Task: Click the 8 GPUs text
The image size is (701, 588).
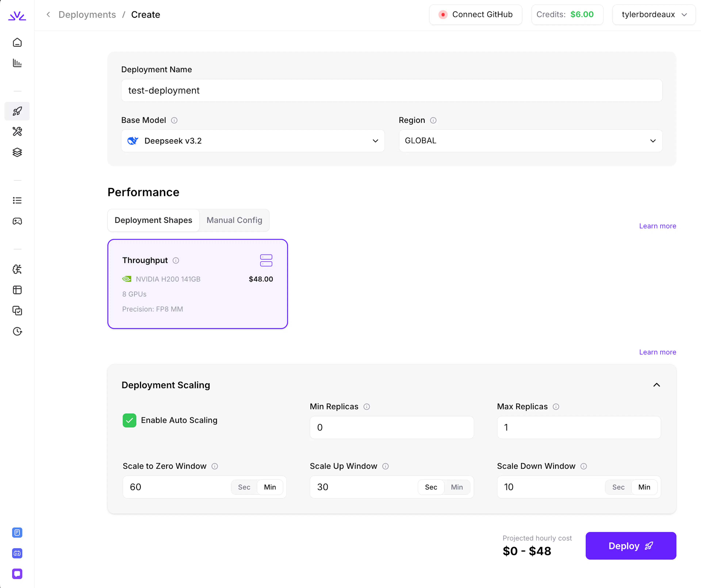Action: pyautogui.click(x=134, y=294)
